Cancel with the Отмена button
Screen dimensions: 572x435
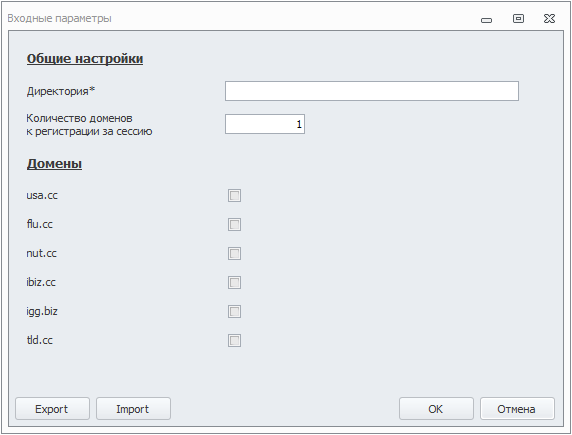point(517,409)
